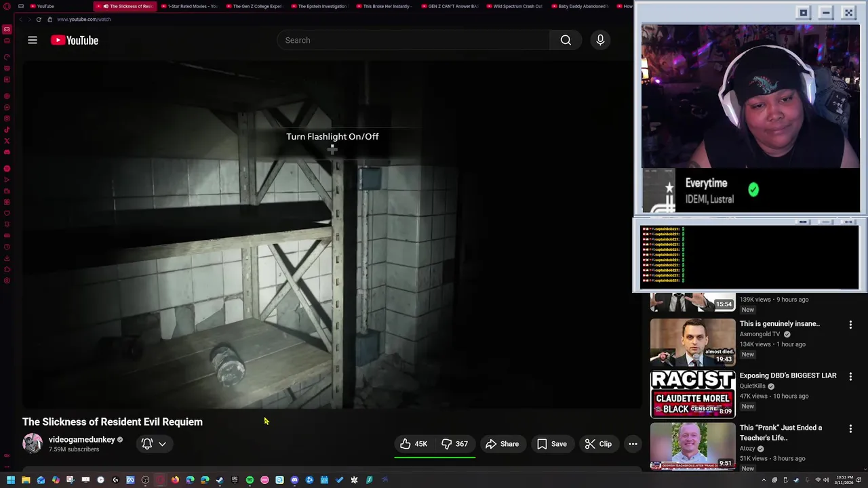Open OBS Studio from the taskbar

pos(145,480)
